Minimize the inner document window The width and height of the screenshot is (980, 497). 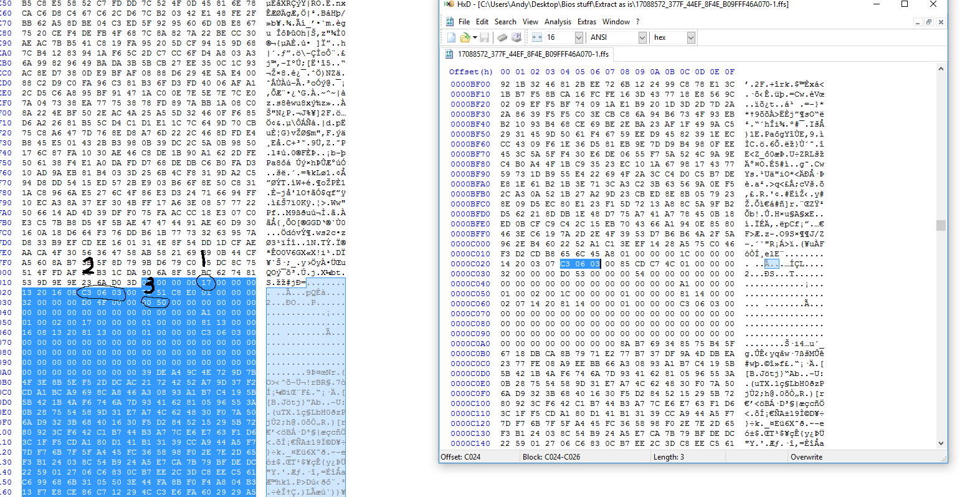coord(917,22)
